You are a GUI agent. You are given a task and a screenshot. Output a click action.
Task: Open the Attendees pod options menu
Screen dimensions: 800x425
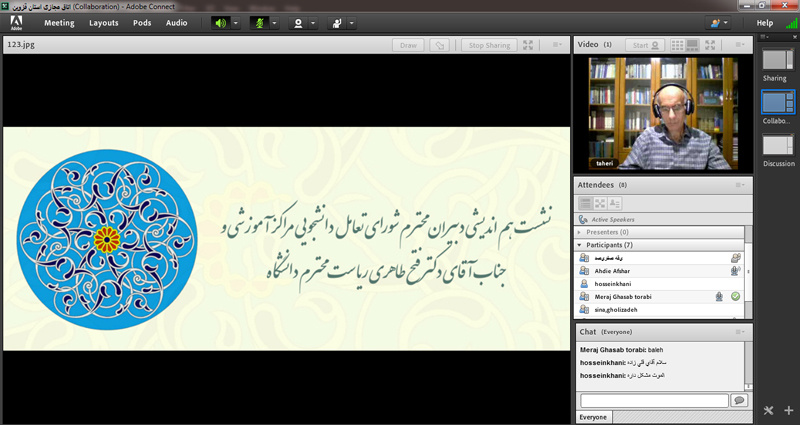[x=741, y=185]
